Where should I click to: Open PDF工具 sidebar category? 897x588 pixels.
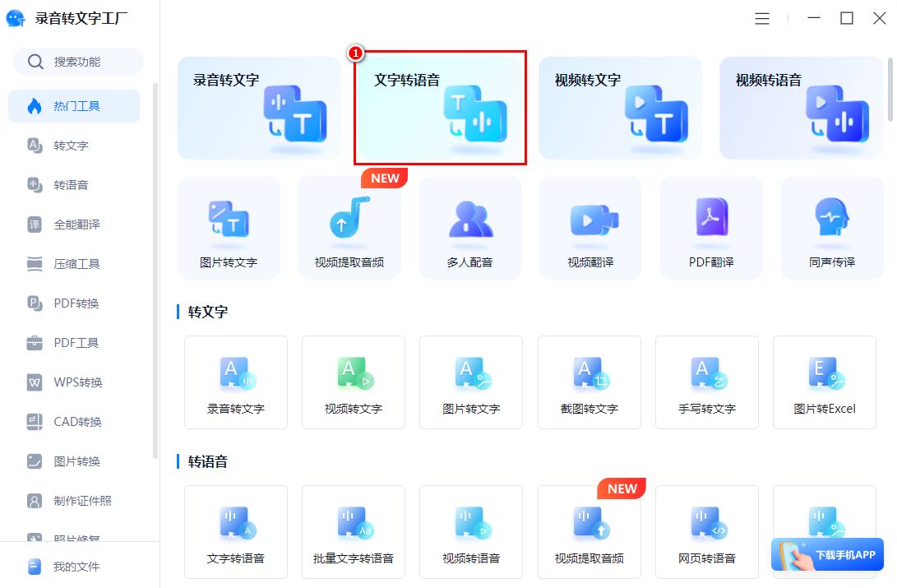click(x=74, y=343)
